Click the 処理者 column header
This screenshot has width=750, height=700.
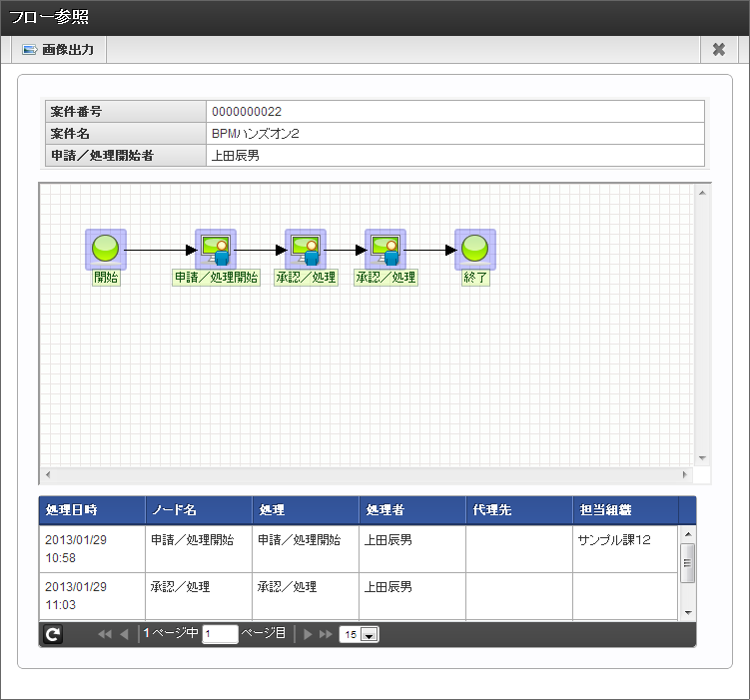pyautogui.click(x=412, y=510)
